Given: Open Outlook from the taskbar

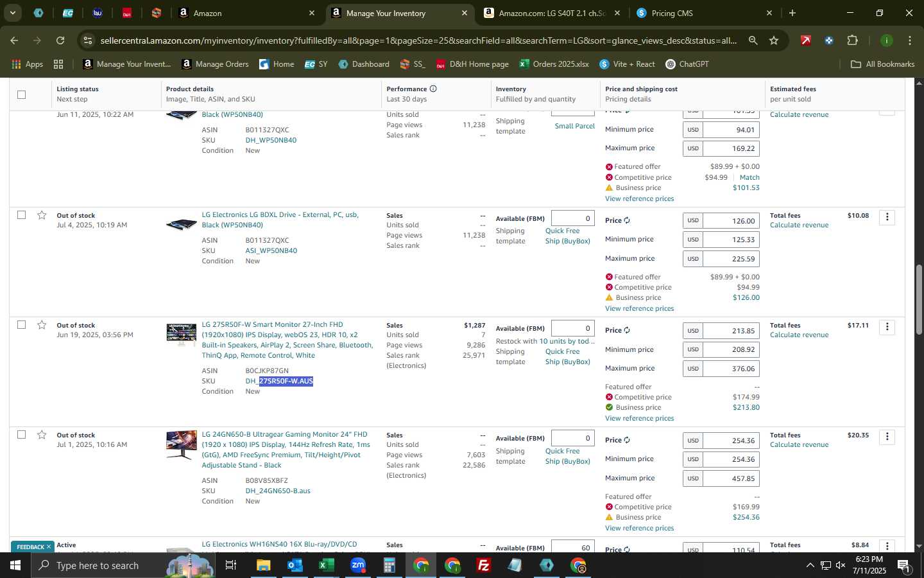Looking at the screenshot, I should [295, 565].
